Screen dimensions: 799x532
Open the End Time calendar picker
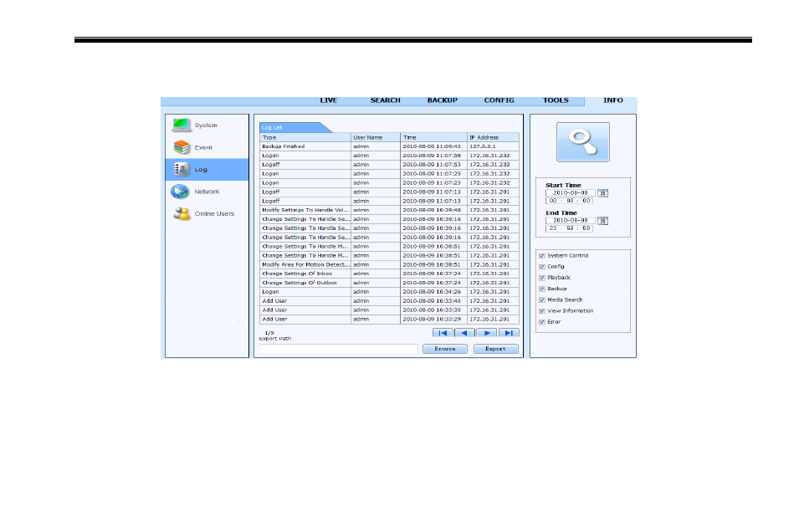point(603,221)
